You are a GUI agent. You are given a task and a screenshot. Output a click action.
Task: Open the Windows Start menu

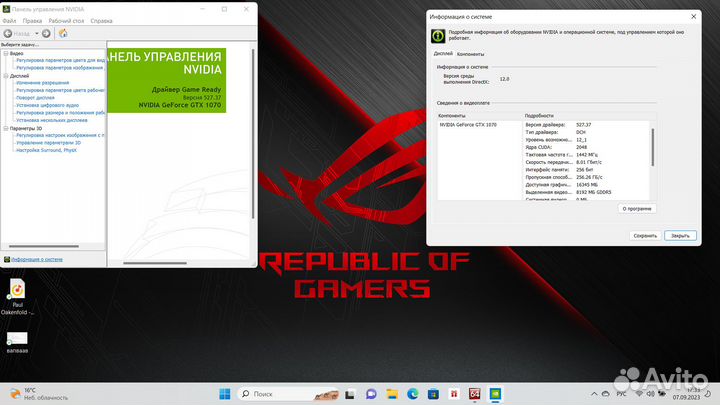(225, 394)
